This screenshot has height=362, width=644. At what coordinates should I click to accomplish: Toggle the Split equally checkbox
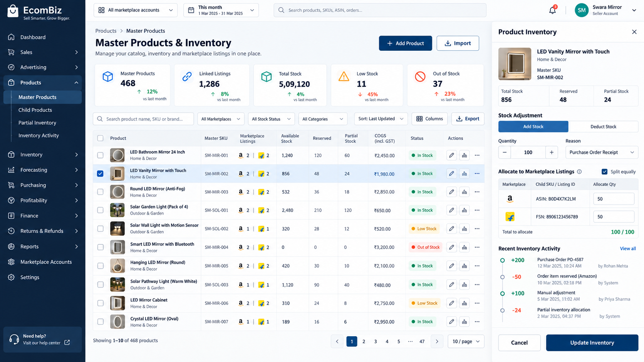[x=604, y=172]
